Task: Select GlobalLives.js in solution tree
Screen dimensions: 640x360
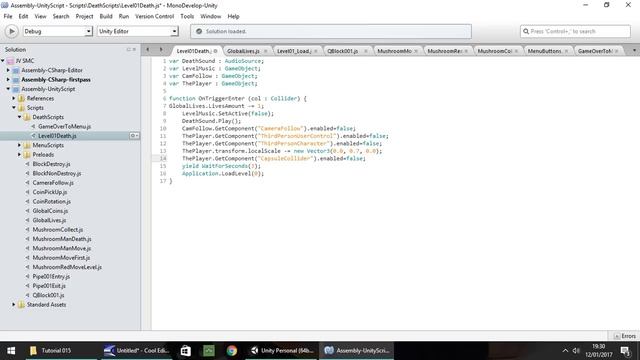Action: coord(49,220)
